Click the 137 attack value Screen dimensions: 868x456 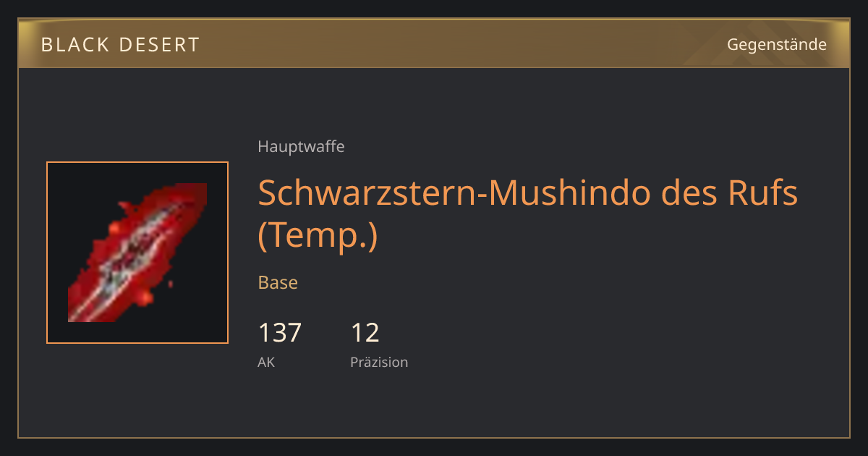[x=280, y=333]
